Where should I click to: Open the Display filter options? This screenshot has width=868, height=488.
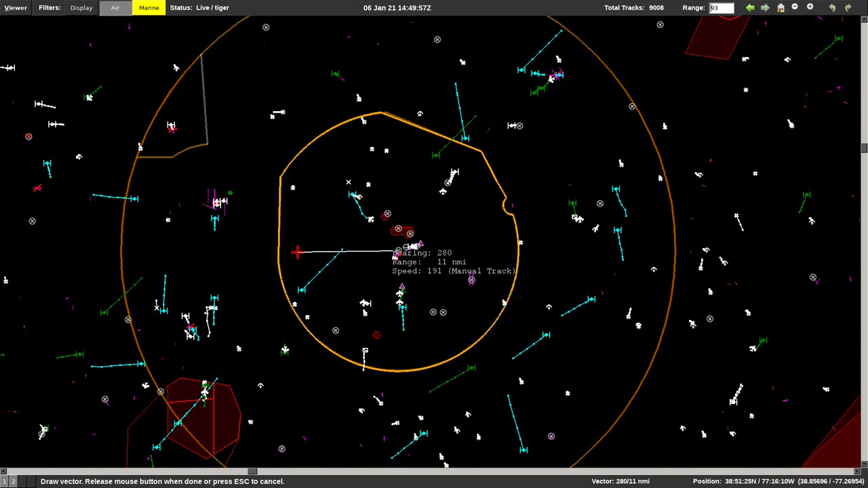(81, 7)
